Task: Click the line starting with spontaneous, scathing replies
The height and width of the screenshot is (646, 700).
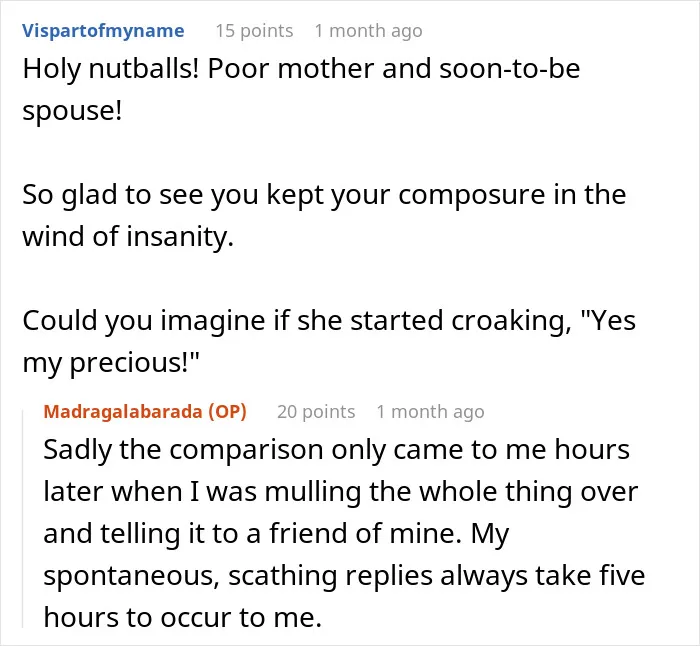Action: click(344, 575)
